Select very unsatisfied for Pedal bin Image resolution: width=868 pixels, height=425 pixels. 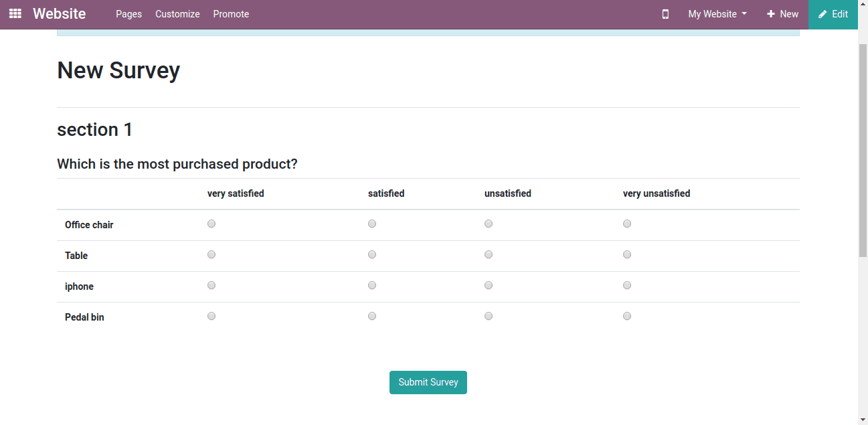point(627,316)
